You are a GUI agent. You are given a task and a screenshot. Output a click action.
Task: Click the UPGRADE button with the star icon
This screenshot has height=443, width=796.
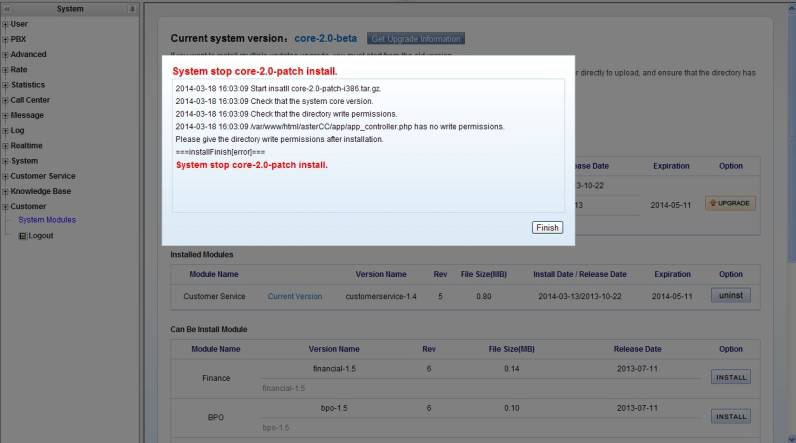730,203
